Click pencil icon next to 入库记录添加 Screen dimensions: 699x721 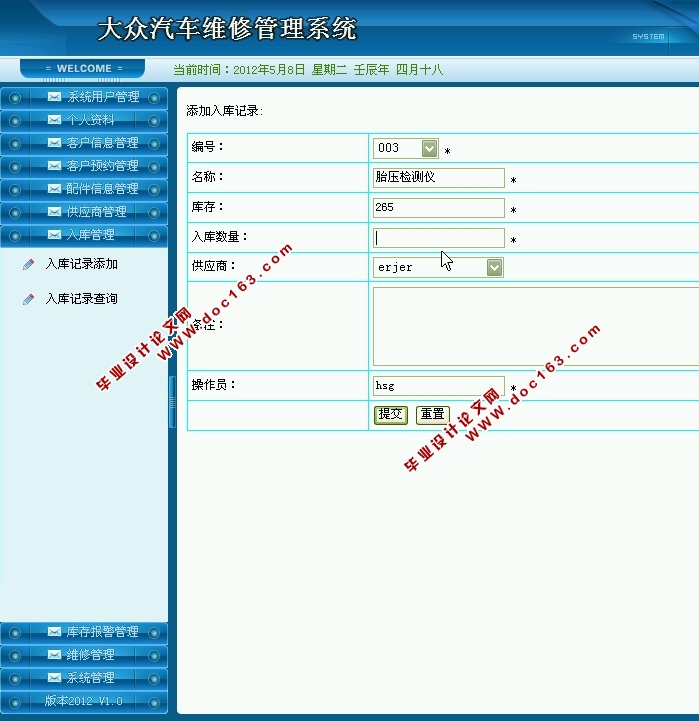[29, 264]
